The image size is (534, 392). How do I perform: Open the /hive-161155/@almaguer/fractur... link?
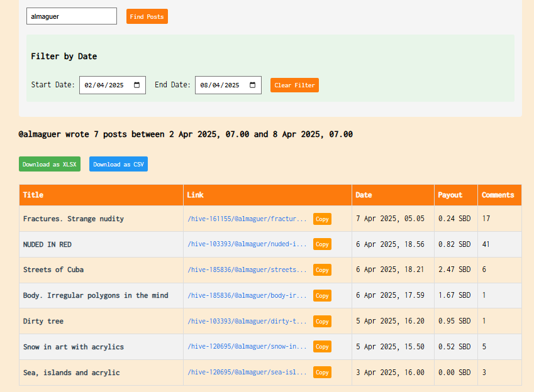point(247,219)
